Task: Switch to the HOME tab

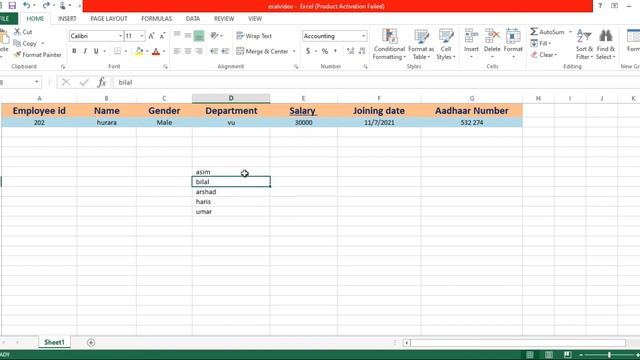Action: tap(35, 19)
